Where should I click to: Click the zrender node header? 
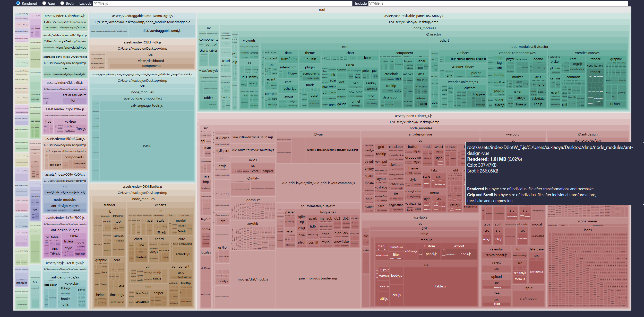tap(109, 205)
